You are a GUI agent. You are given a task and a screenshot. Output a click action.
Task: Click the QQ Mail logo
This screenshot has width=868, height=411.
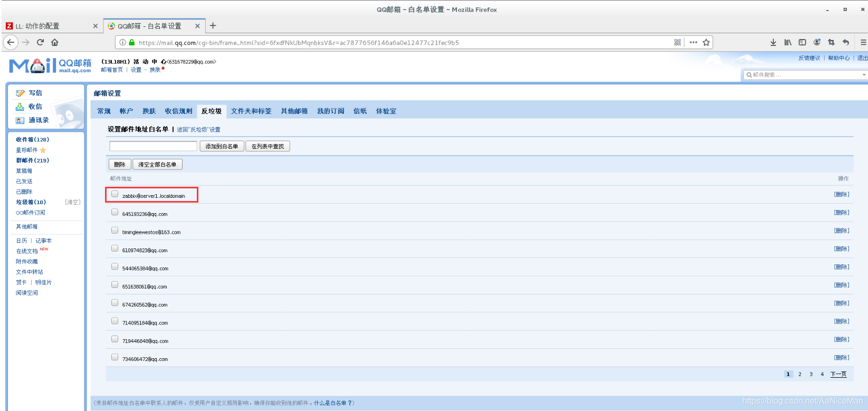click(x=50, y=65)
